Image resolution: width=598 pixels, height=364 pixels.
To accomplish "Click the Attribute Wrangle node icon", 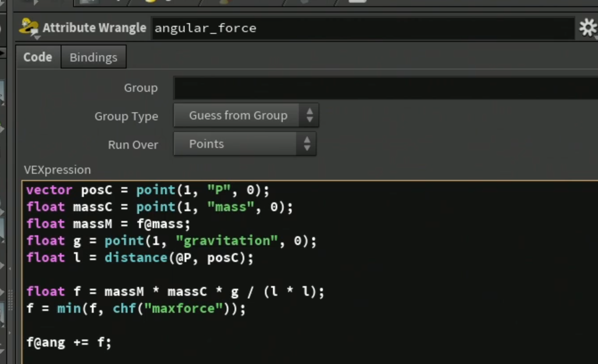I will point(29,28).
